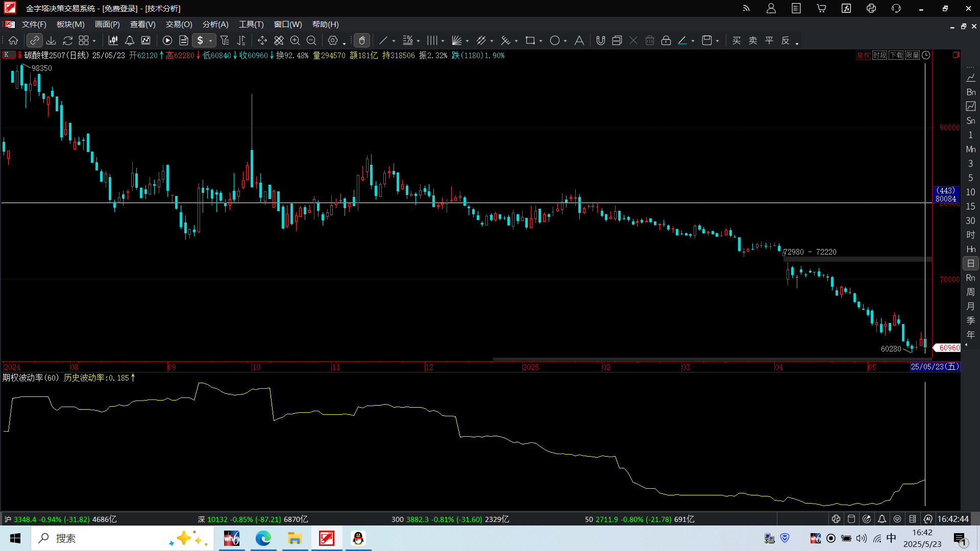Click the 买 buy button
This screenshot has width=980, height=551.
[737, 40]
